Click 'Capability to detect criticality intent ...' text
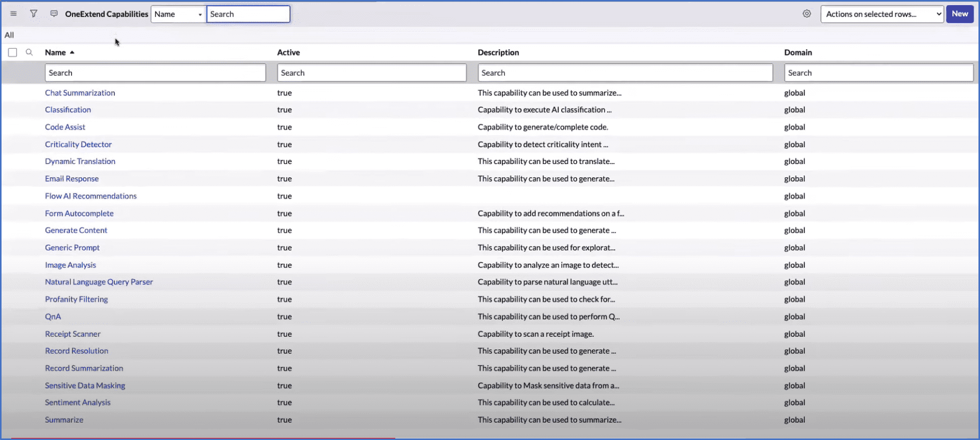 click(x=543, y=144)
